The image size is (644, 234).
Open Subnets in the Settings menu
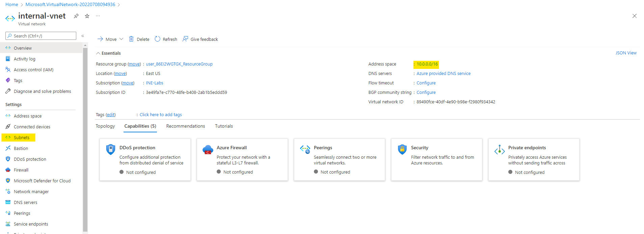(22, 137)
